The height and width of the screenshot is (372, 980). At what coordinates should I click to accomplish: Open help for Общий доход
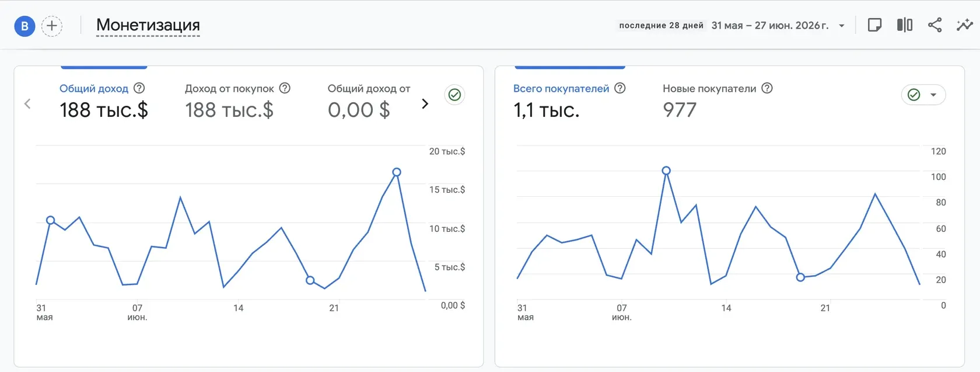139,88
